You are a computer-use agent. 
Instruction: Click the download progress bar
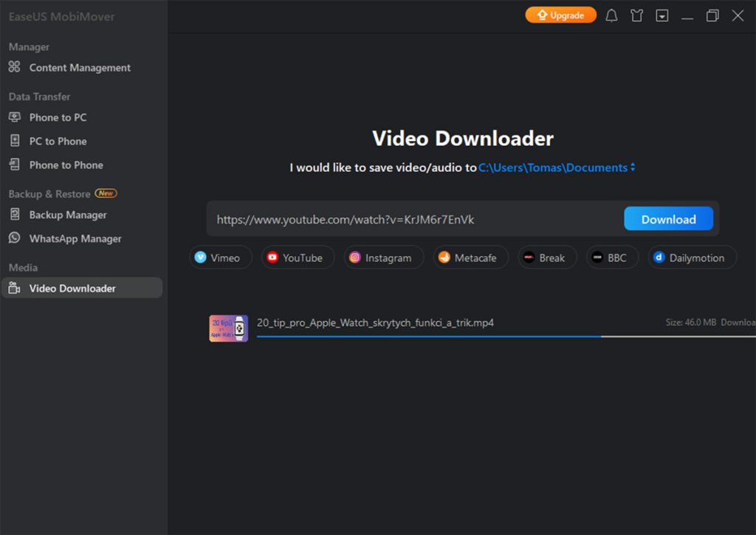coord(506,336)
